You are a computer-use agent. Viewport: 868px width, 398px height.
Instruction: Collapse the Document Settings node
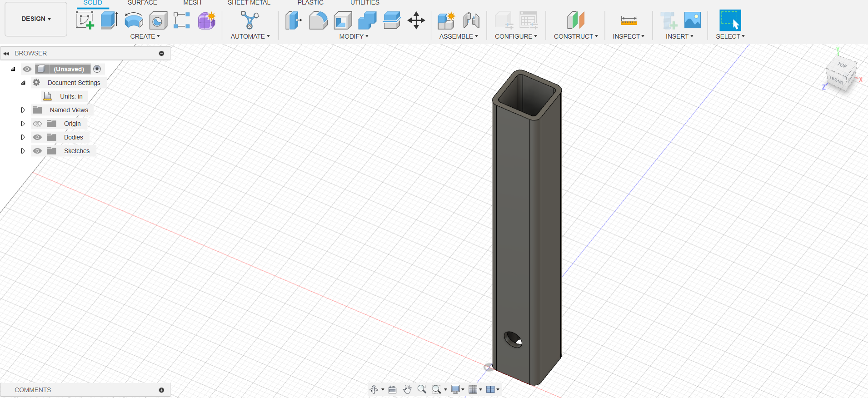click(23, 83)
